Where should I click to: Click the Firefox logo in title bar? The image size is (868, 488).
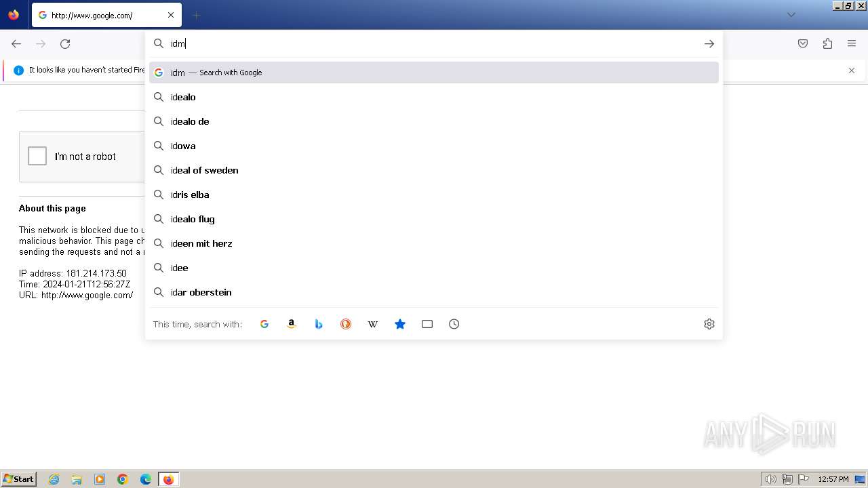(x=14, y=15)
